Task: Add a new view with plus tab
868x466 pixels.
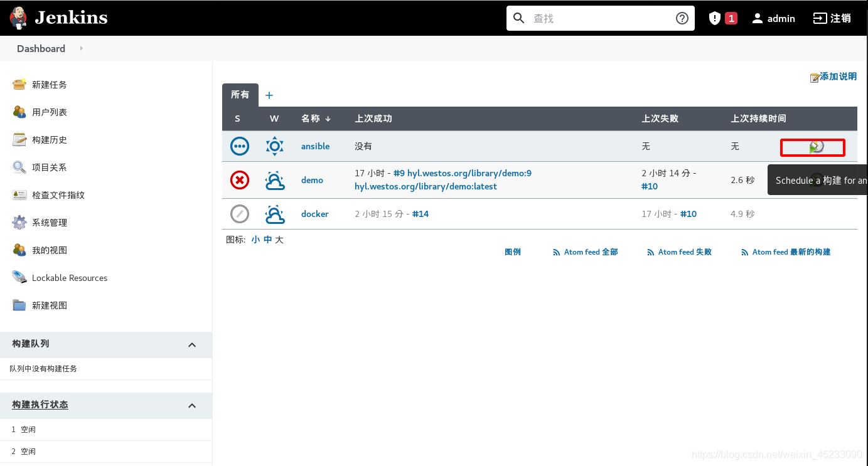Action: (x=269, y=95)
